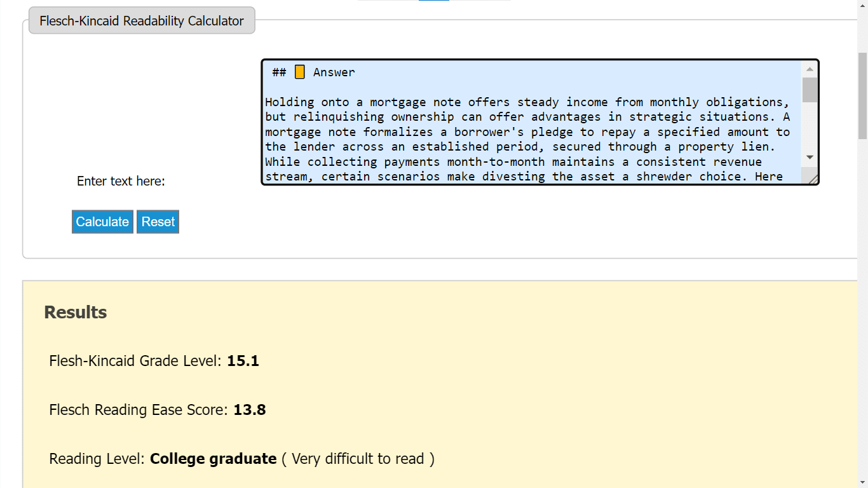Click the scroll-down arrow in the text box
The width and height of the screenshot is (868, 488).
click(x=810, y=157)
